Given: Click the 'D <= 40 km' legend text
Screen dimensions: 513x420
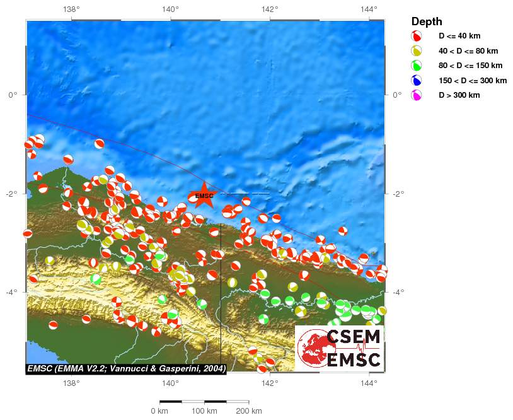Looking at the screenshot, I should pos(463,37).
